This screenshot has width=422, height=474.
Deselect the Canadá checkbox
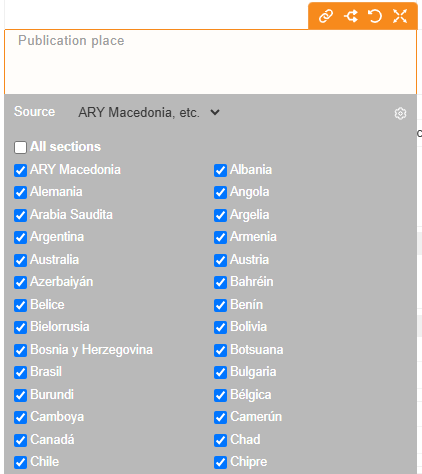pyautogui.click(x=20, y=440)
